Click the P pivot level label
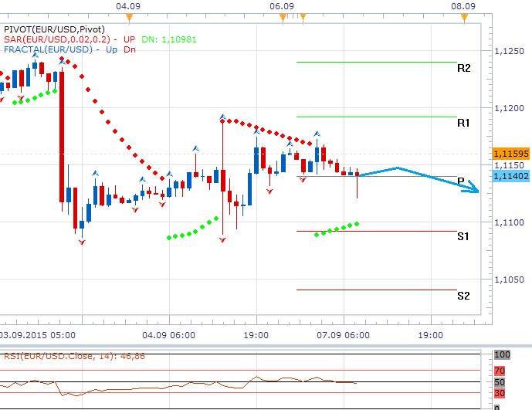This screenshot has width=532, height=410. (461, 181)
